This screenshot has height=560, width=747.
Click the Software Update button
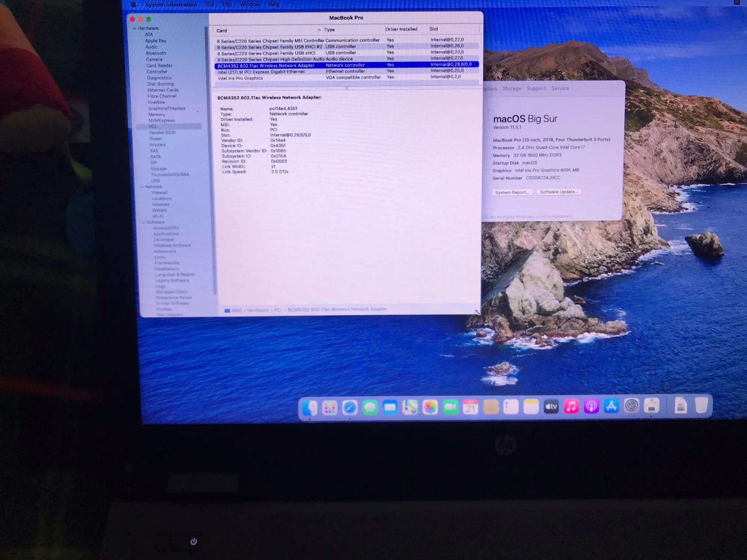click(x=559, y=192)
